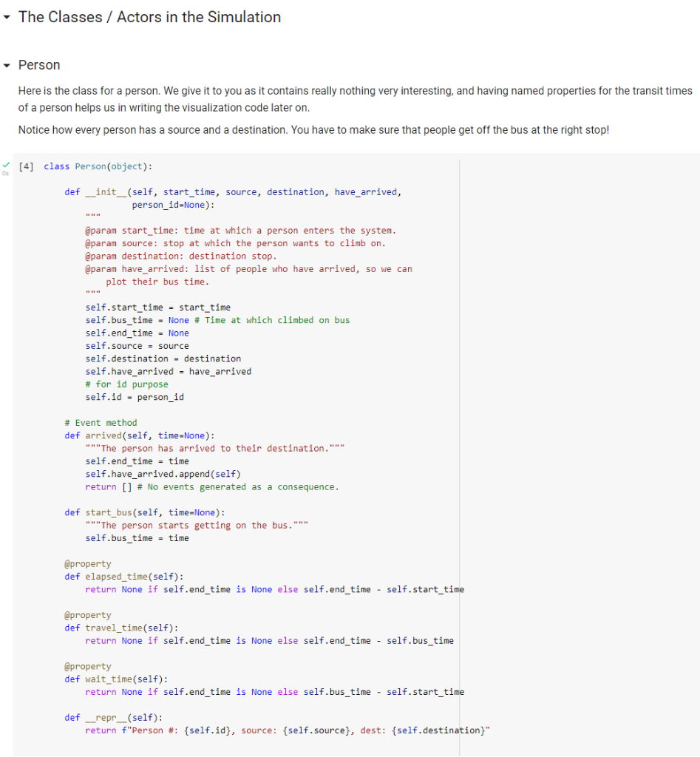700x757 pixels.
Task: Click the "def arrived(self, time=None):" line
Action: 140,435
